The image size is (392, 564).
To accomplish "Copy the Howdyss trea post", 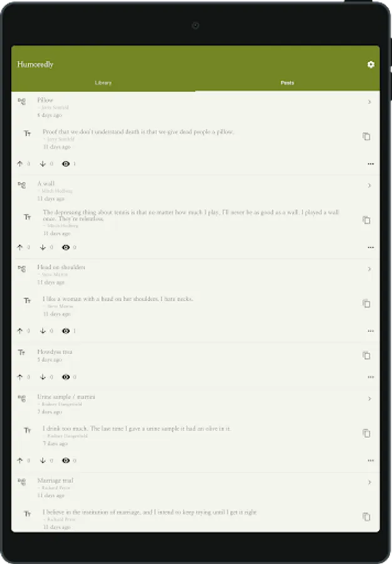I will tap(366, 355).
